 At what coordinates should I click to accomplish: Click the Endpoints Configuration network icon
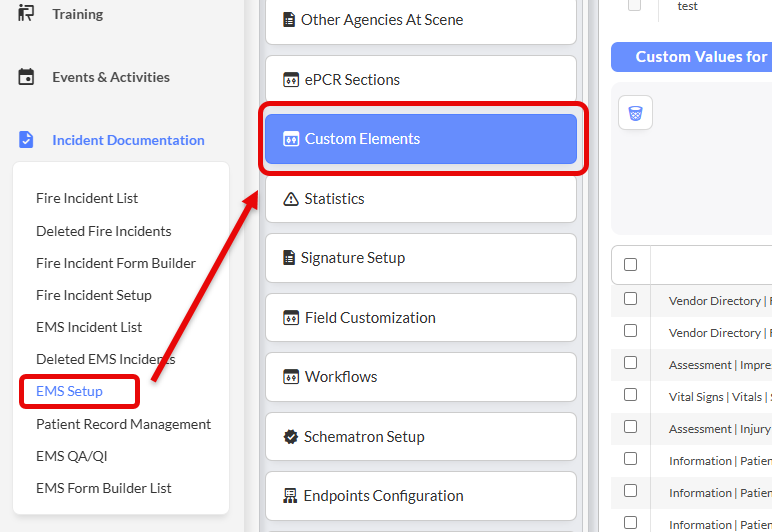click(x=291, y=496)
